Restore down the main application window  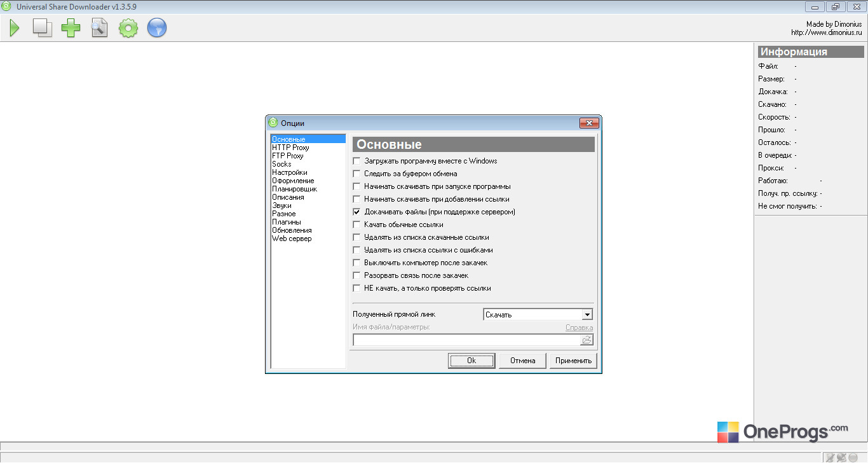(x=835, y=7)
